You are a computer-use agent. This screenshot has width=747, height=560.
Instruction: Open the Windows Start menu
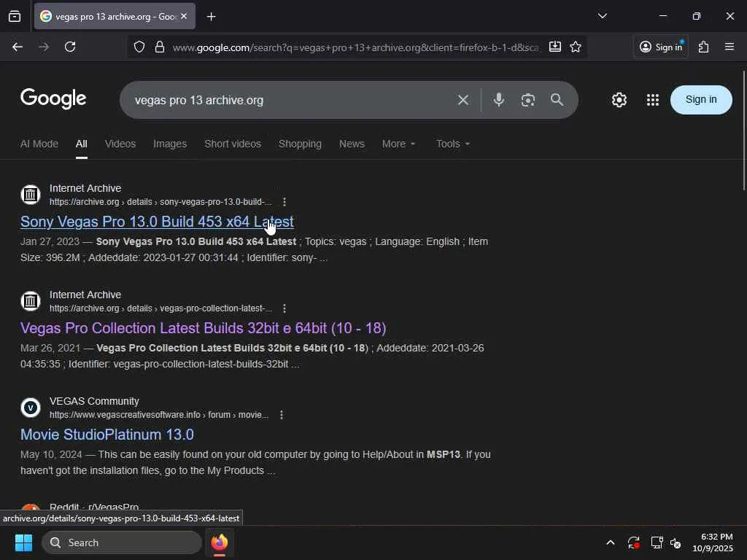pos(23,542)
